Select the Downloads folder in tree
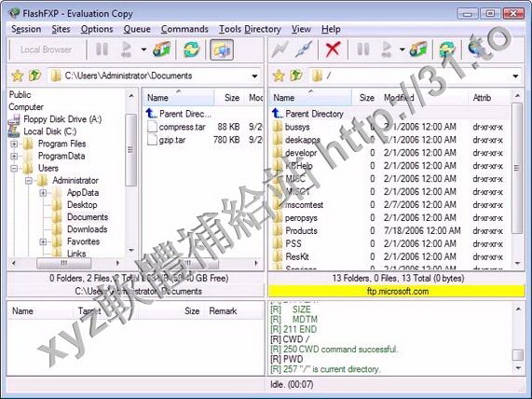 coord(88,229)
